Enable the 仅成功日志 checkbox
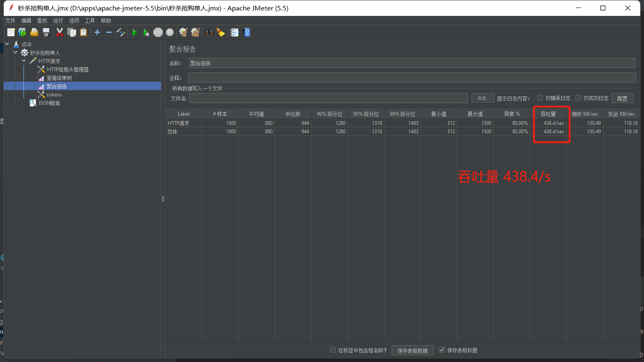Image resolution: width=644 pixels, height=362 pixels. tap(578, 98)
